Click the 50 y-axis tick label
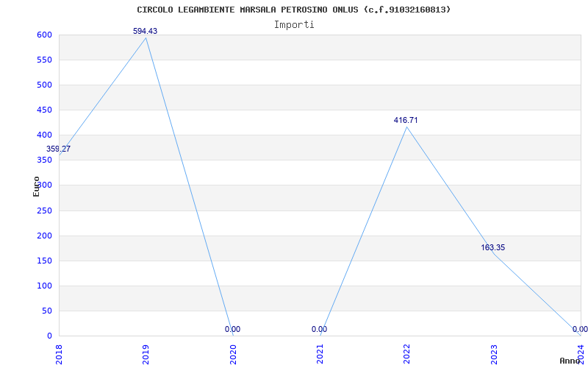The image size is (588, 368). point(47,311)
